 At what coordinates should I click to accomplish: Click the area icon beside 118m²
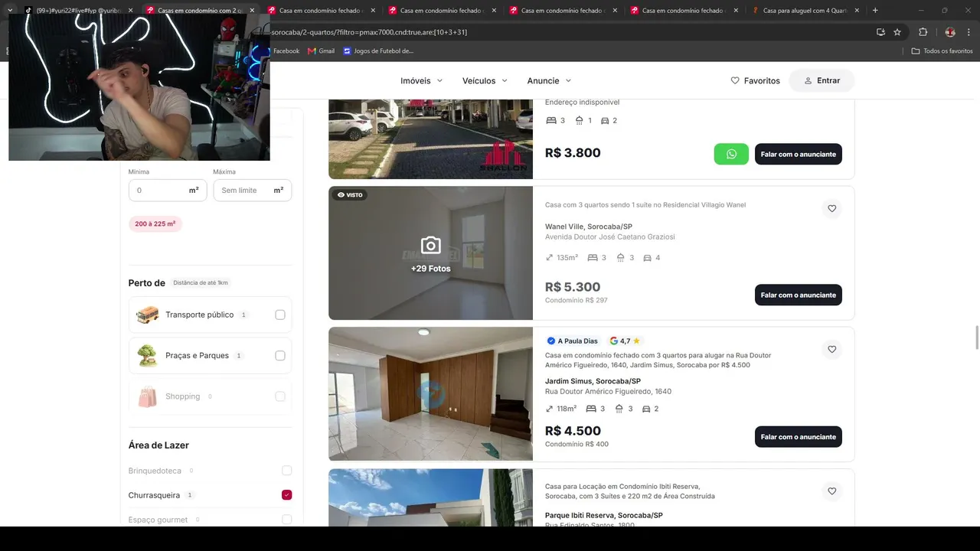pyautogui.click(x=549, y=409)
